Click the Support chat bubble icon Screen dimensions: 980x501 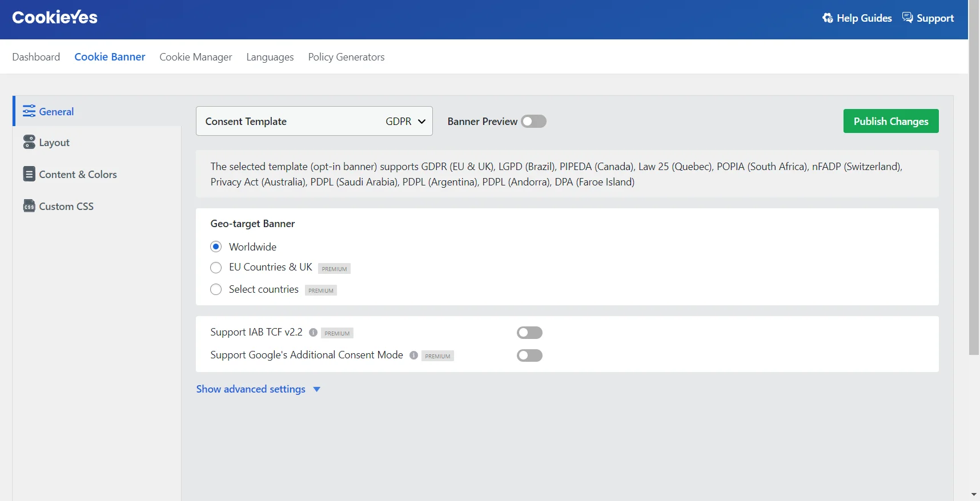coord(907,18)
